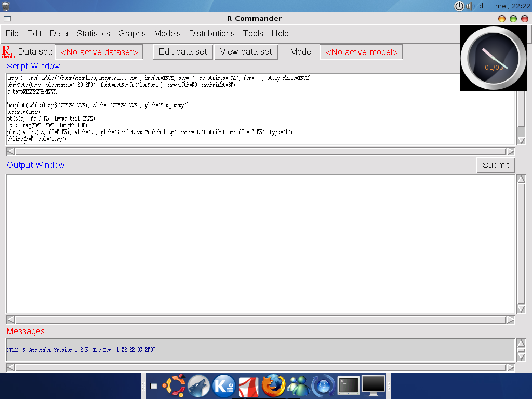Click right arrow of Script Window horizontal scrollbar

(x=510, y=151)
